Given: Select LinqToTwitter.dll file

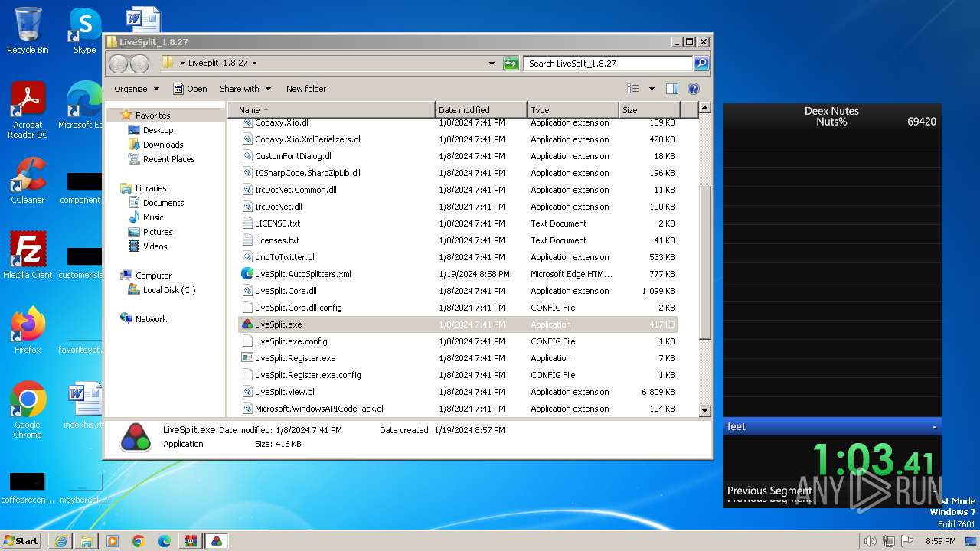Looking at the screenshot, I should 285,257.
